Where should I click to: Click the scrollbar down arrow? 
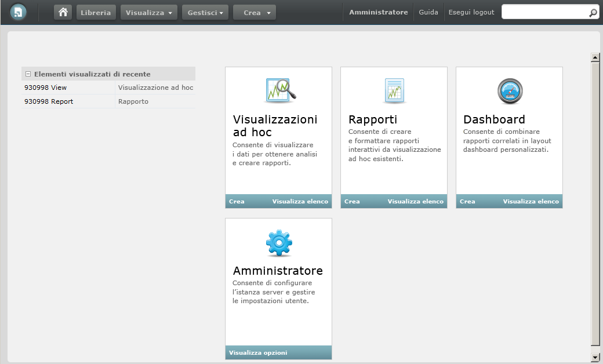pos(595,357)
